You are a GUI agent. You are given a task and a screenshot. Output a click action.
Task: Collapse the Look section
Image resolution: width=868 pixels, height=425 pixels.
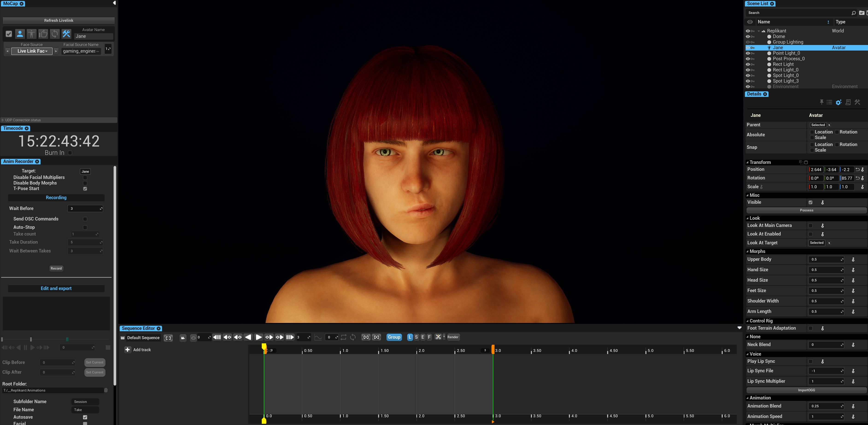point(747,218)
